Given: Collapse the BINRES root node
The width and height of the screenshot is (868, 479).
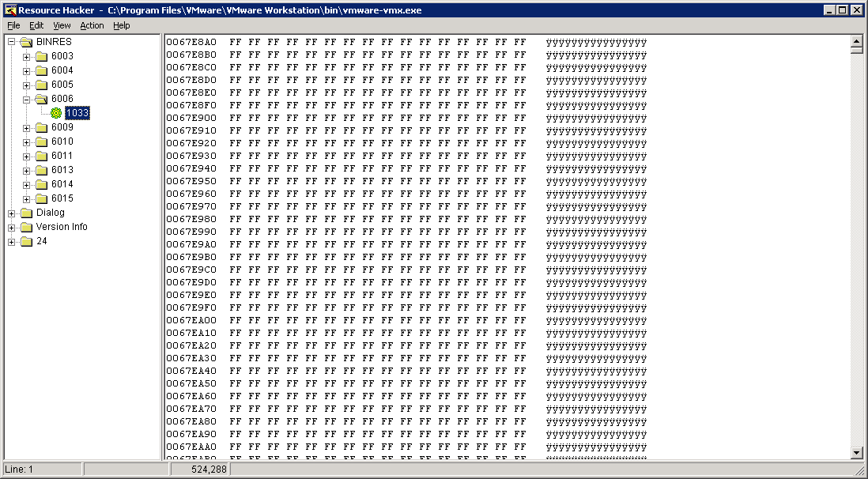Looking at the screenshot, I should click(11, 42).
